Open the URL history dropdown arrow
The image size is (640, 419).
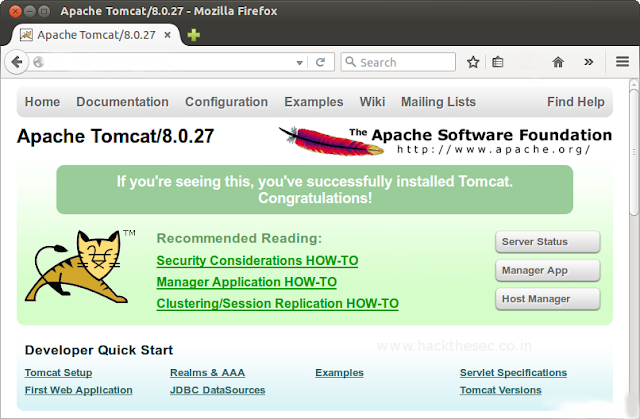[299, 62]
